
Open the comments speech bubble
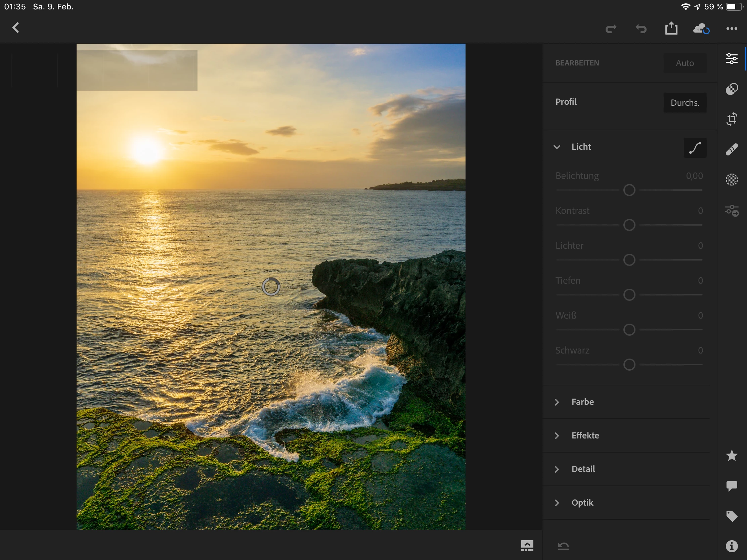(732, 486)
